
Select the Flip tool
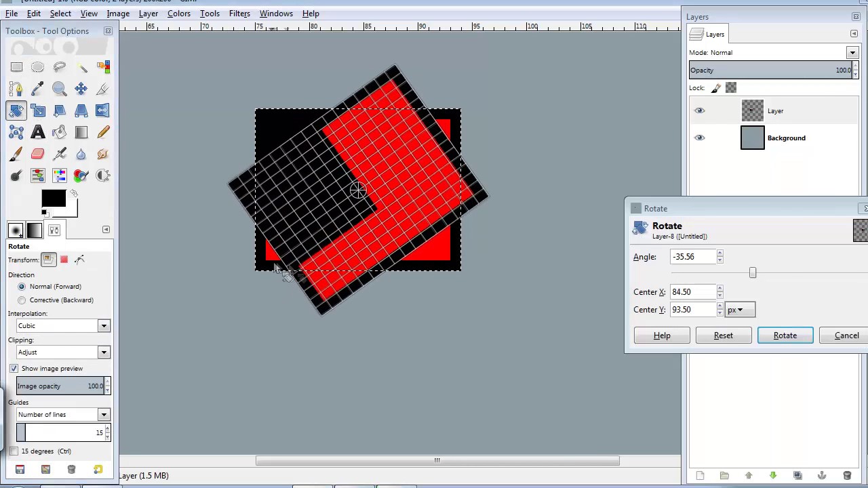click(x=103, y=110)
